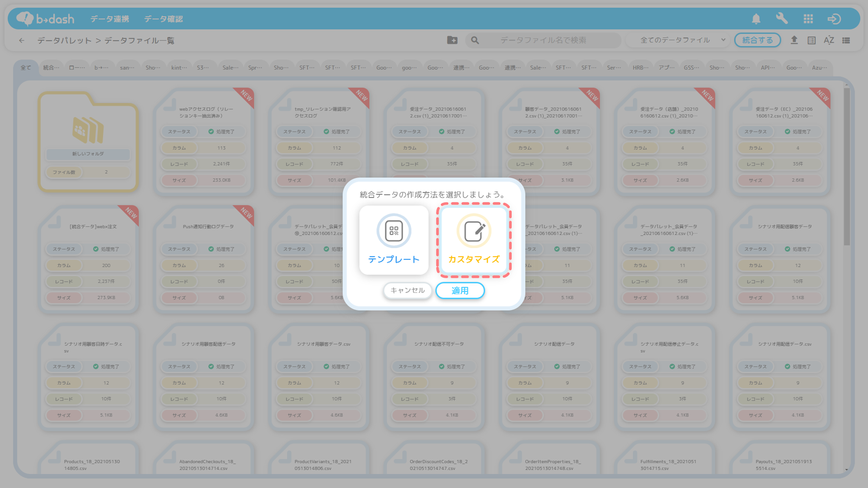This screenshot has width=868, height=488.
Task: Open the wrench settings icon
Action: click(782, 19)
